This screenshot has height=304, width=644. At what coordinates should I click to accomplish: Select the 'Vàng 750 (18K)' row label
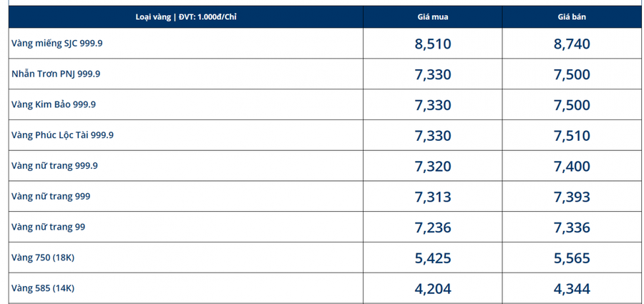[43, 258]
